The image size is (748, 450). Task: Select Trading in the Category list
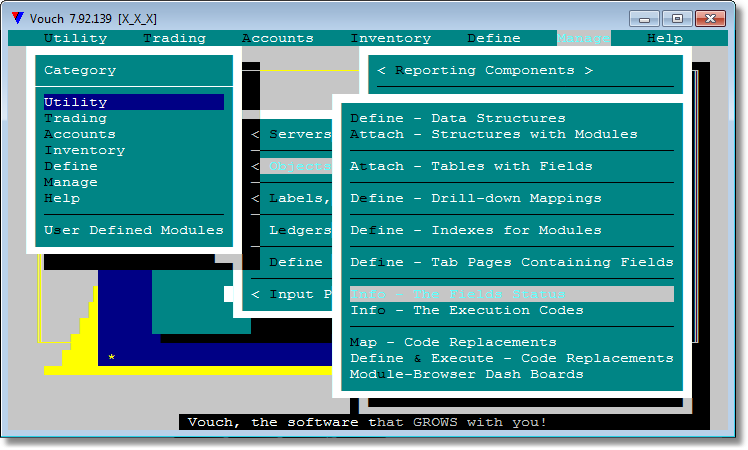(75, 118)
